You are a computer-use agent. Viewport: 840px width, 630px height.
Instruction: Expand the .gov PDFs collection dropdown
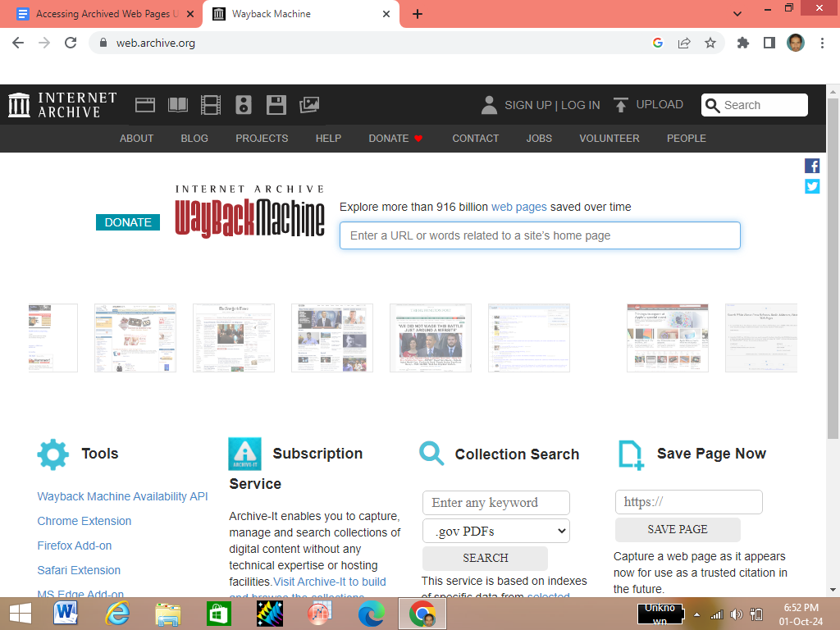pyautogui.click(x=496, y=531)
